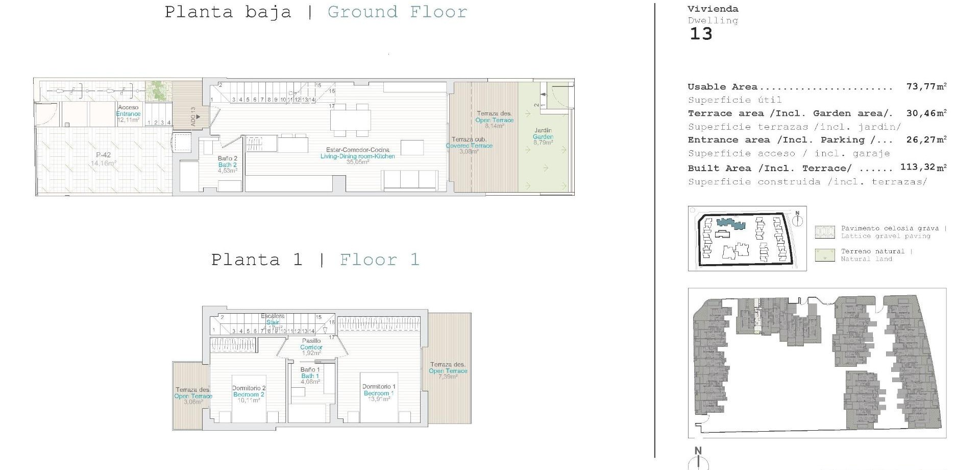Select the north arrow at the bottom
The image size is (980, 470).
[697, 461]
